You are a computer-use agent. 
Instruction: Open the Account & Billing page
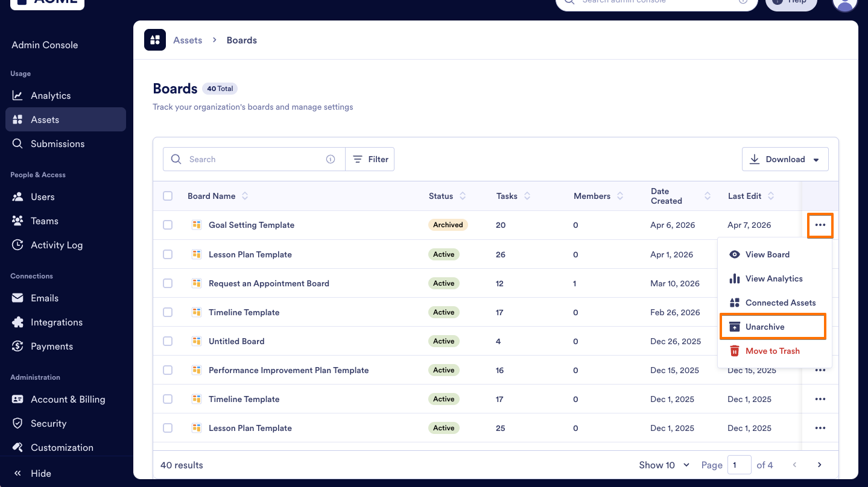point(66,399)
